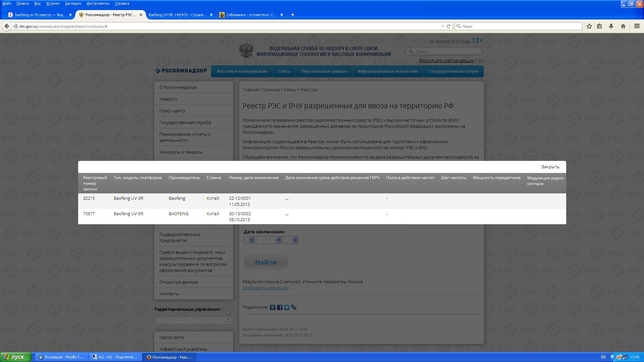Open the Журнал menu
This screenshot has height=362, width=644.
(53, 3)
